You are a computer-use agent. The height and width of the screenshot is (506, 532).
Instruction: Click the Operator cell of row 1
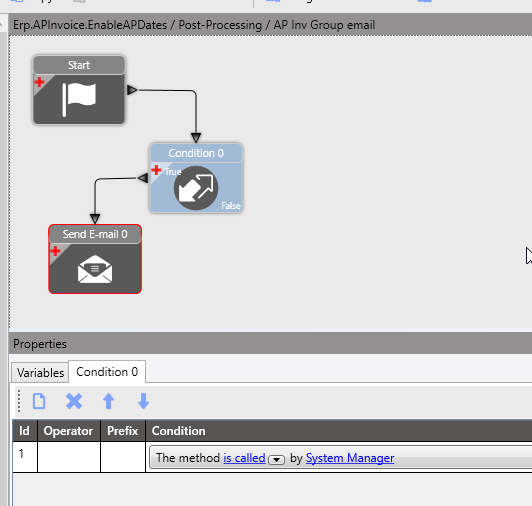click(x=69, y=457)
